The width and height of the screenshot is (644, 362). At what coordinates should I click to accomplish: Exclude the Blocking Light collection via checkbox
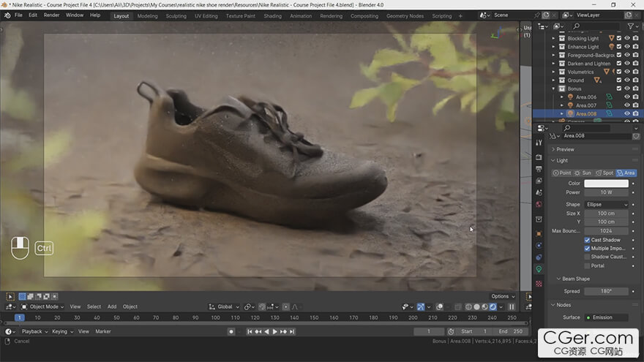(619, 38)
